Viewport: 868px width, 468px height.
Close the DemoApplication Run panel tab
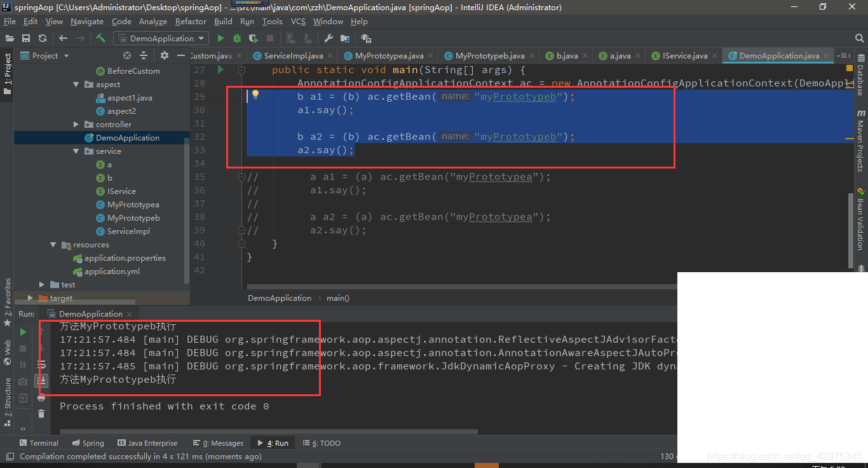click(x=129, y=314)
